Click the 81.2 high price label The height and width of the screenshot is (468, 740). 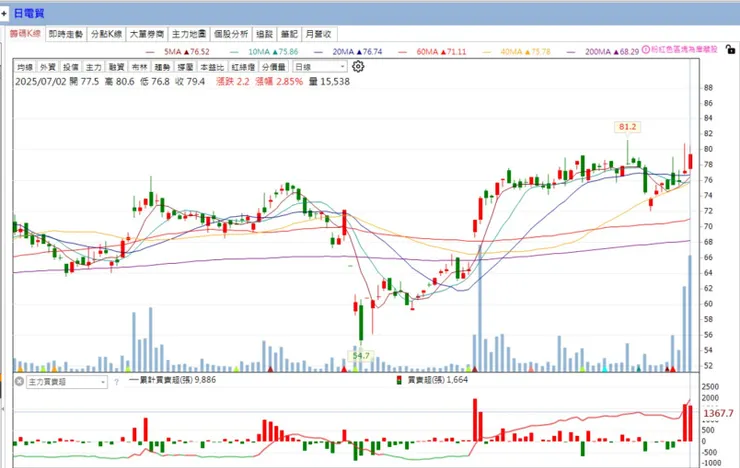pyautogui.click(x=627, y=126)
